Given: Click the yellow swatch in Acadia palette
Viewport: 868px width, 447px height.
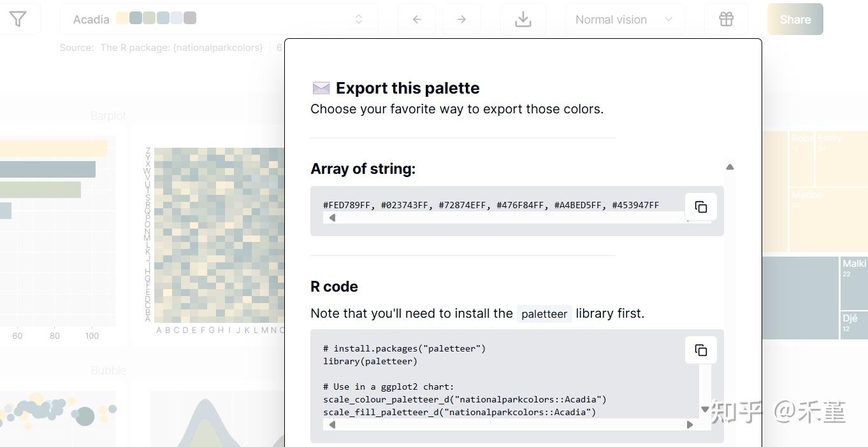Looking at the screenshot, I should [122, 18].
